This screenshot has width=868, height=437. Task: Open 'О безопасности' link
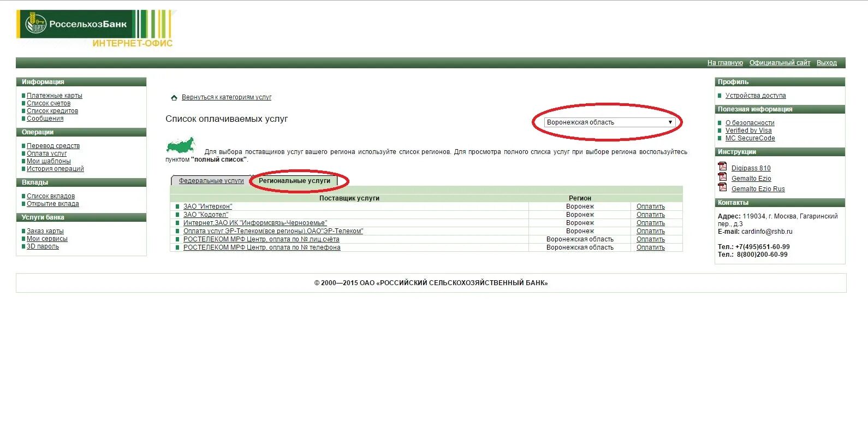coord(750,123)
